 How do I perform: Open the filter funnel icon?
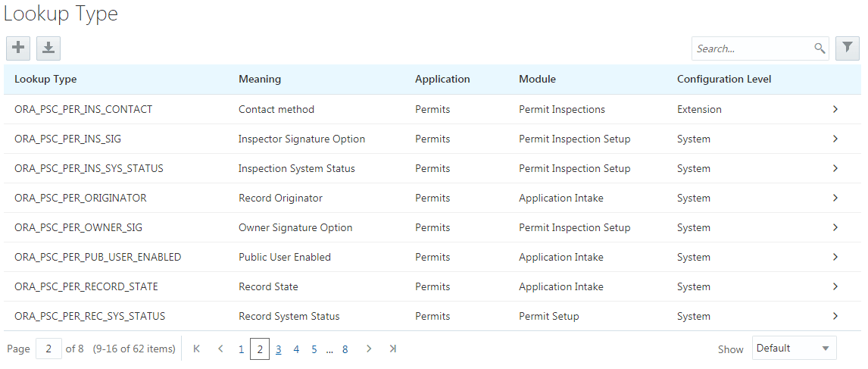(x=847, y=48)
